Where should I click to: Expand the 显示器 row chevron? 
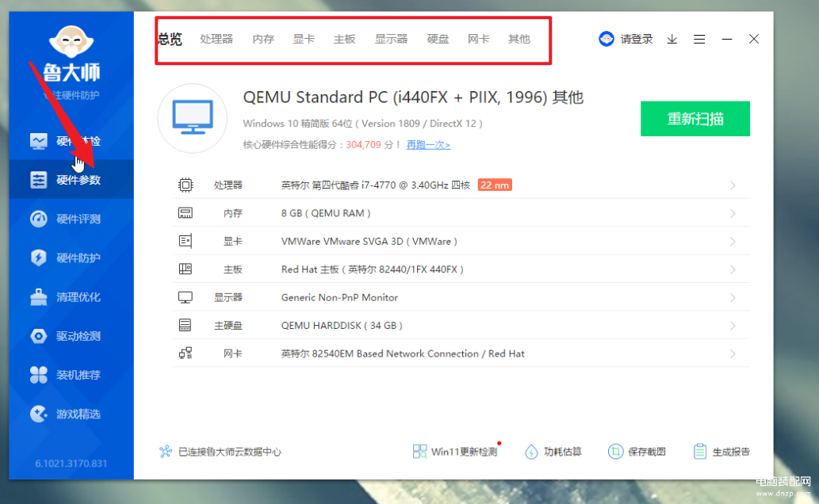(x=733, y=298)
